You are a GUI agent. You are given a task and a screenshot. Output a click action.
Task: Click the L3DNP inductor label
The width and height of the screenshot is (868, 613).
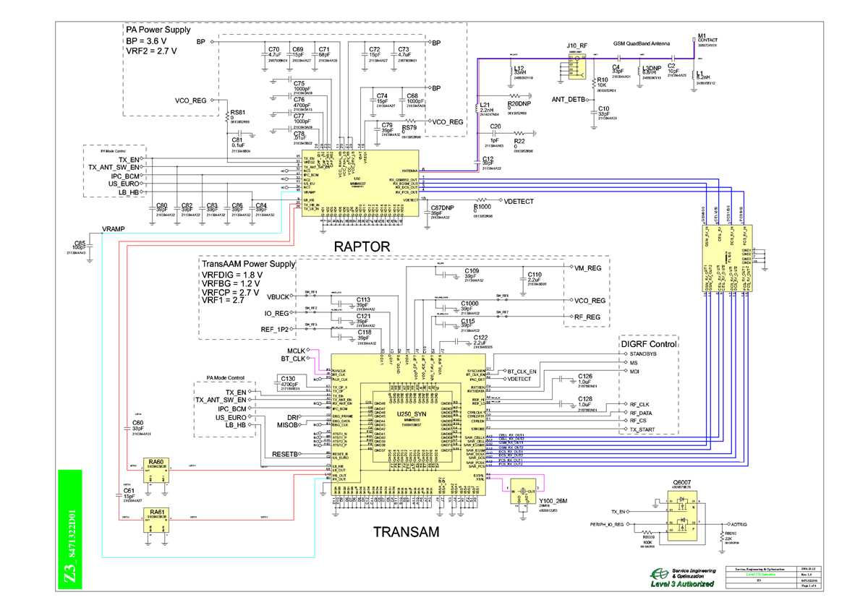click(x=652, y=69)
